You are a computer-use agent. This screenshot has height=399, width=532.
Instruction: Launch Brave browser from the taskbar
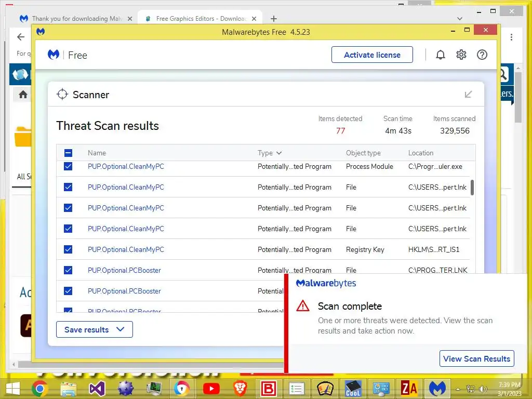[x=240, y=389]
